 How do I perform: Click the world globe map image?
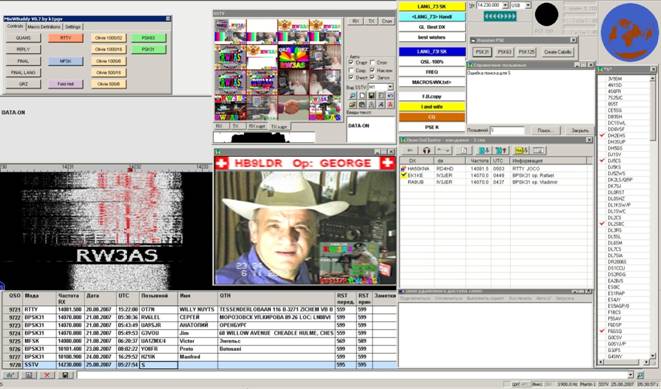coord(629,33)
